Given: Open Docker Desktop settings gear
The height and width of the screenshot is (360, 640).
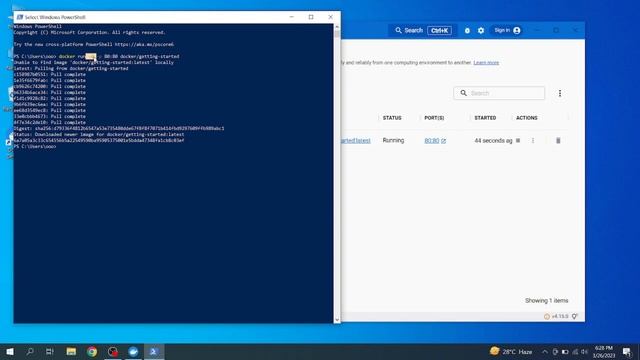Looking at the screenshot, I should click(x=481, y=31).
